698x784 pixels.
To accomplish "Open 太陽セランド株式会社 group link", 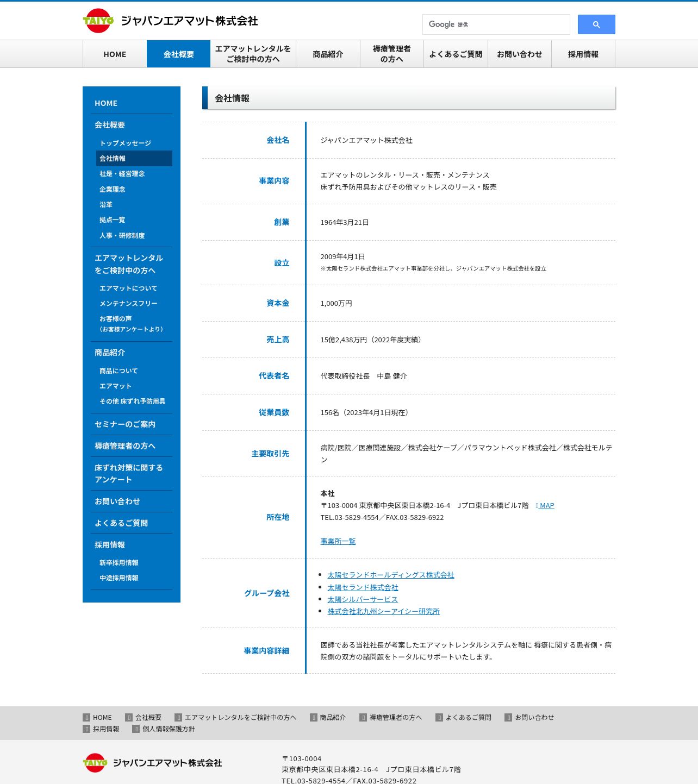I will (x=363, y=587).
